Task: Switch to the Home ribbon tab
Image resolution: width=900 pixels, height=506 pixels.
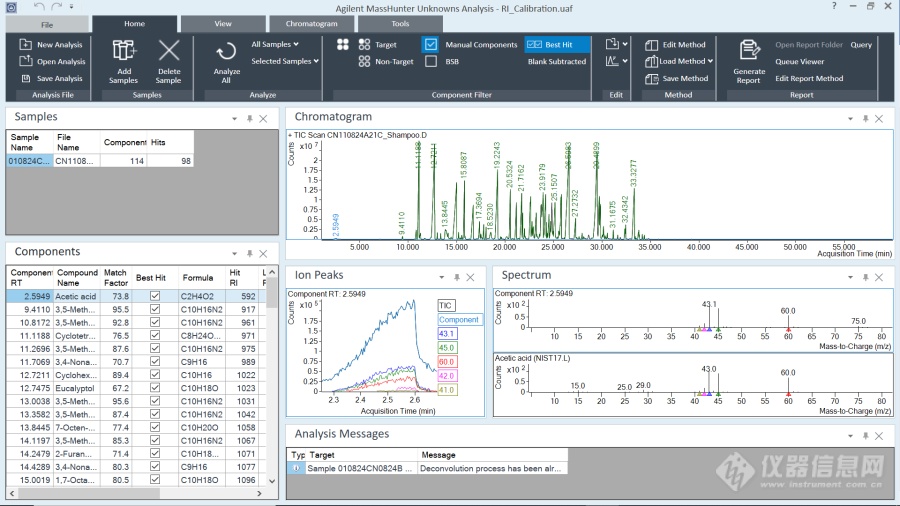Action: (x=134, y=24)
